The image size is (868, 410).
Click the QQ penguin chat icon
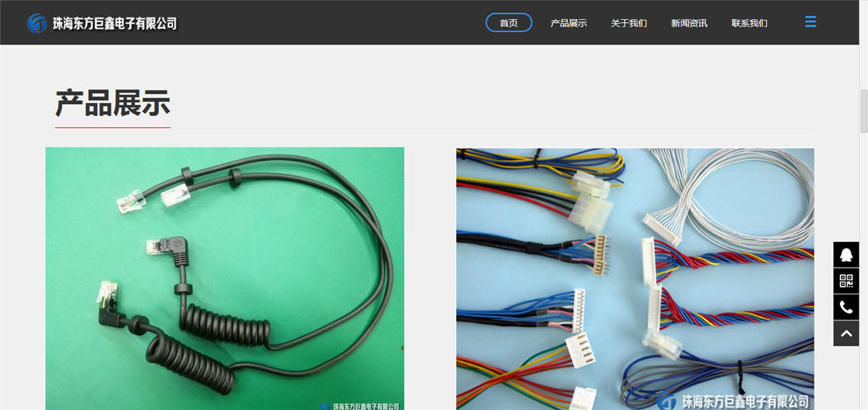pyautogui.click(x=846, y=255)
